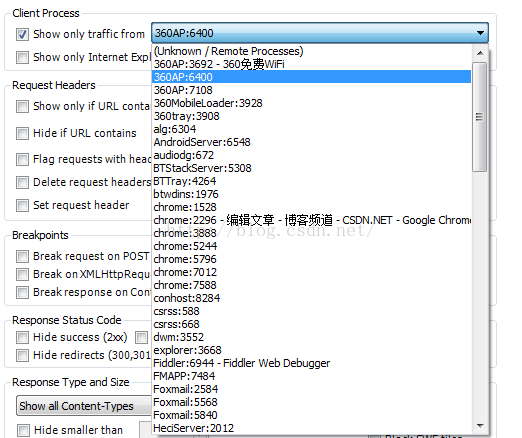This screenshot has height=438, width=522.
Task: Select 'dwm:3552' process
Action: pos(312,337)
